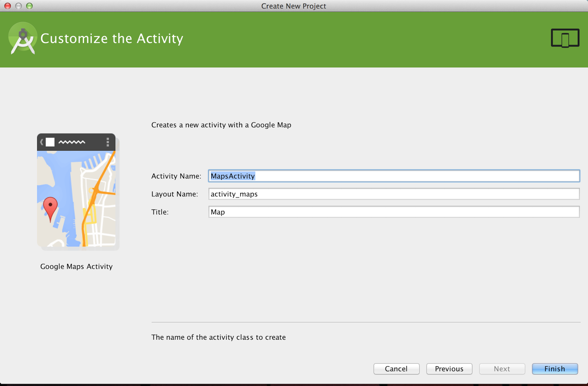This screenshot has width=588, height=386.
Task: Minimize the Create New Project window
Action: [19, 6]
